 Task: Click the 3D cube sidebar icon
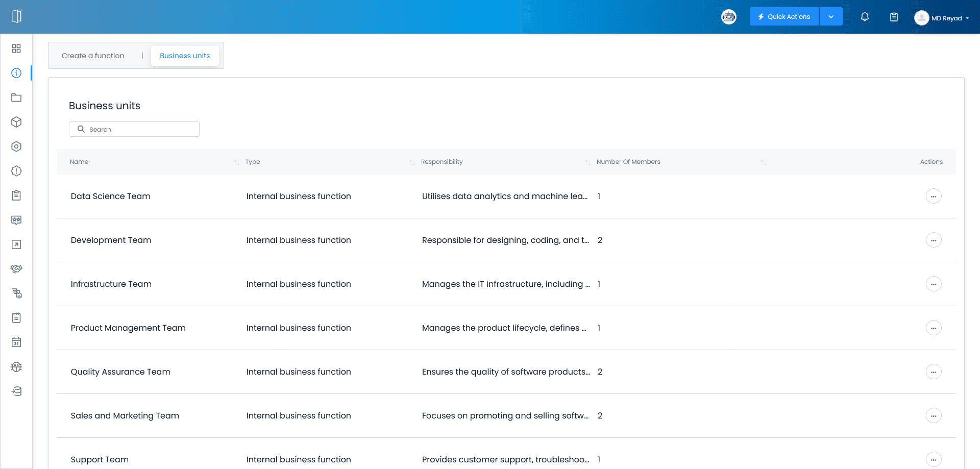tap(16, 122)
